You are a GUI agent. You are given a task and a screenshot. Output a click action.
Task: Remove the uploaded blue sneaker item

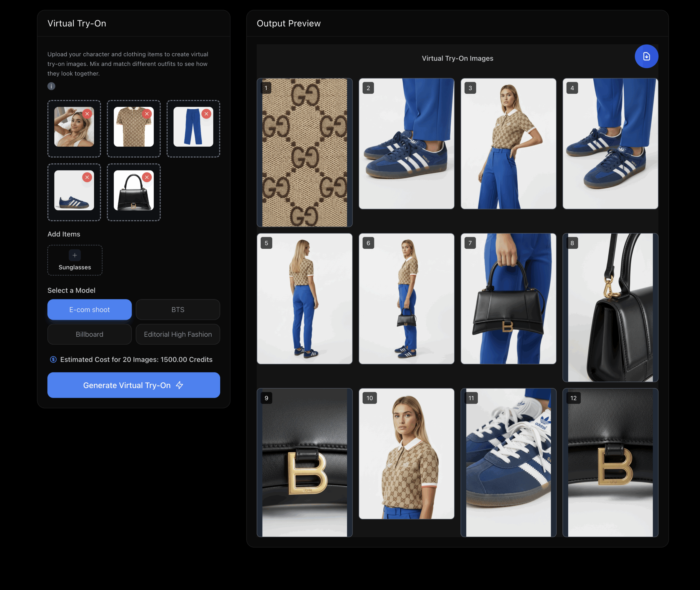point(87,177)
